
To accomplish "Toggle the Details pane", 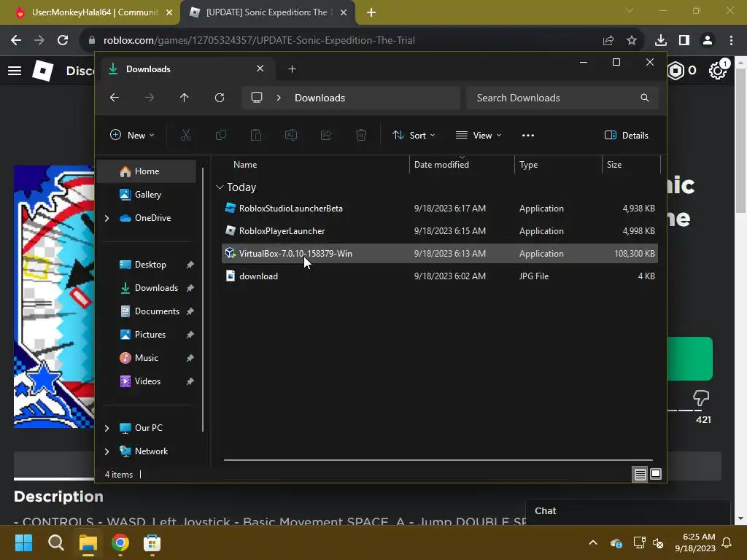I will pos(627,135).
